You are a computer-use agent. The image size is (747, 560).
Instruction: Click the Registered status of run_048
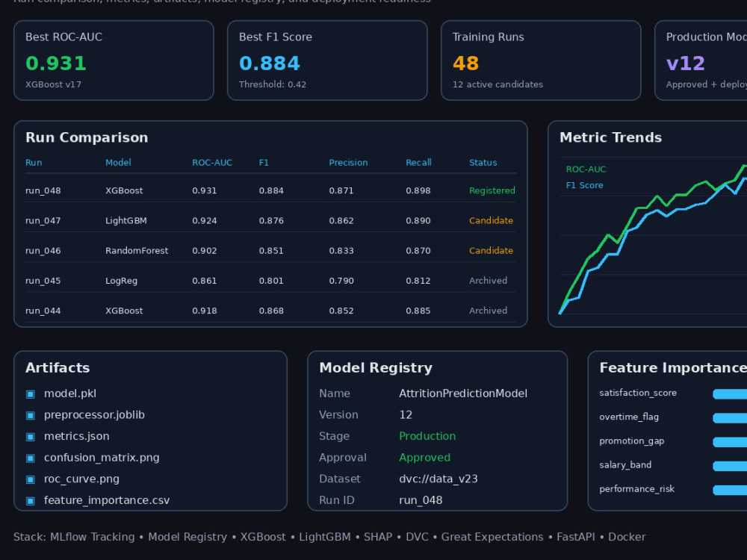point(492,190)
